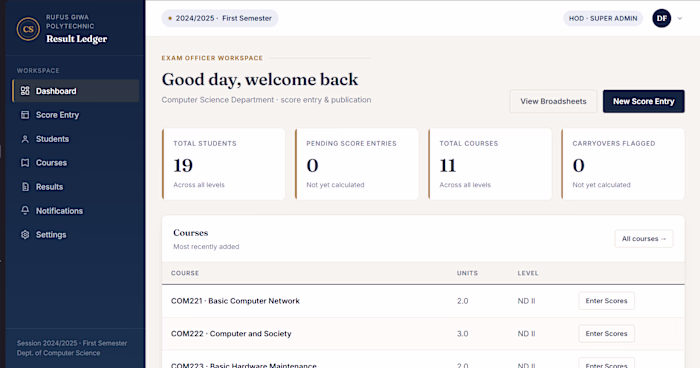Screen dimensions: 700x368
Task: Expand the user menu chevron
Action: [x=680, y=18]
